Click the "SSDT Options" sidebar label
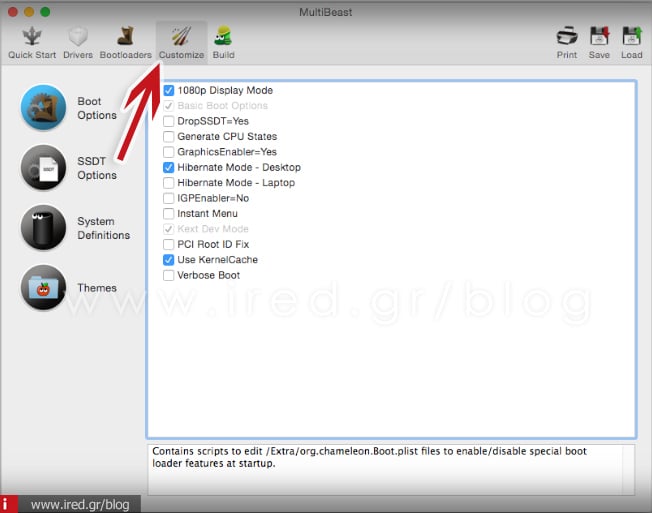The height and width of the screenshot is (513, 652). (97, 168)
